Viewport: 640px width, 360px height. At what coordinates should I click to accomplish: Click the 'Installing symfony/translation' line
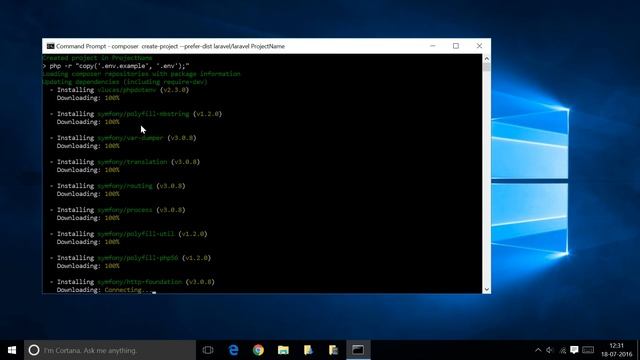125,162
